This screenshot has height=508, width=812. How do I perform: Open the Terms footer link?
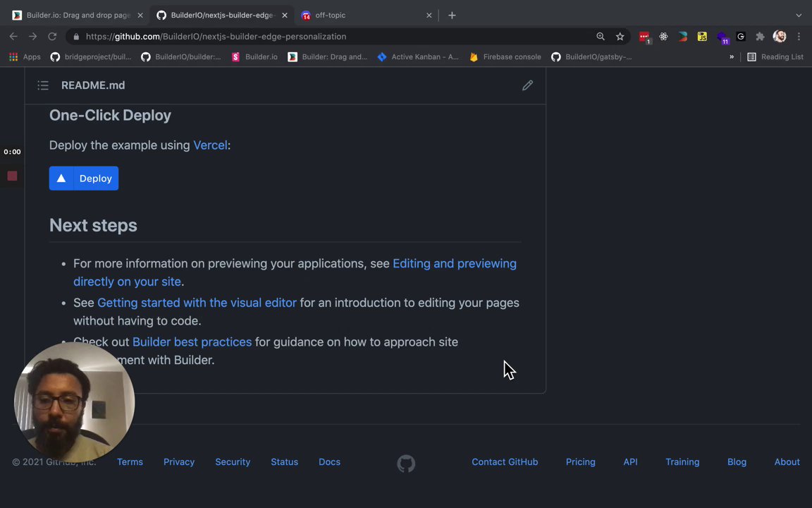point(130,462)
